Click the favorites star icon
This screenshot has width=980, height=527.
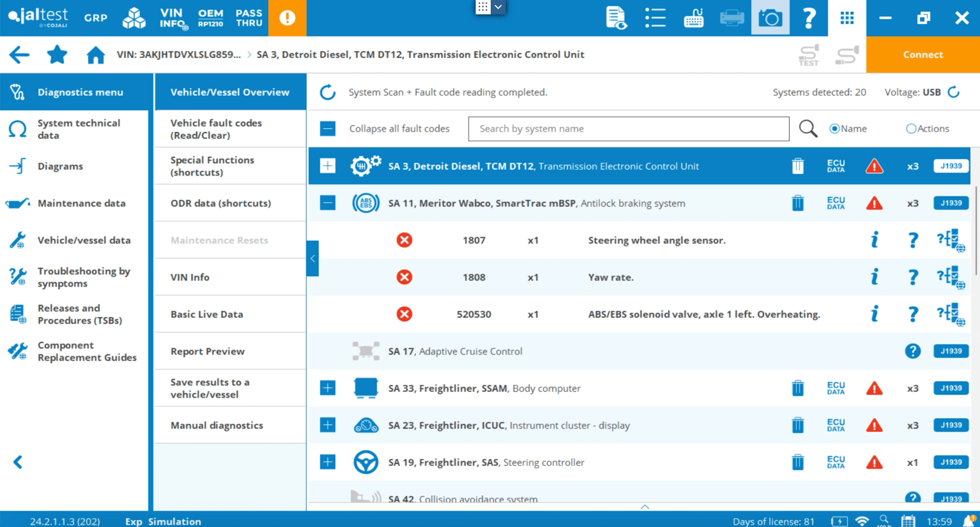57,55
